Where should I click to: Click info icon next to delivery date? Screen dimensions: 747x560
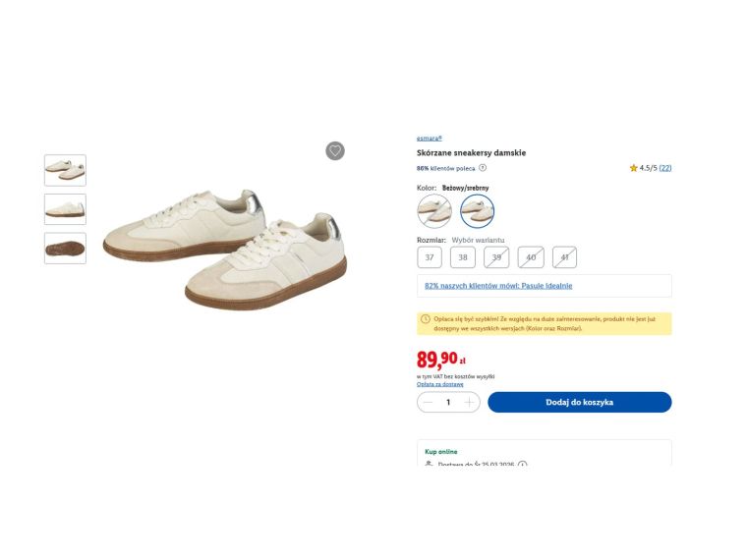pos(522,464)
